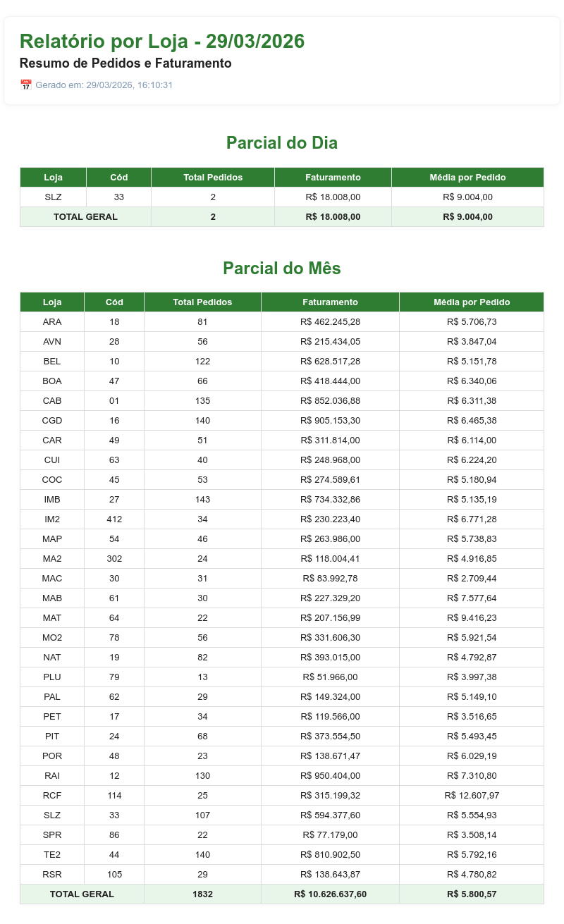This screenshot has width=564, height=924.
Task: Select the IM2 store code 412
Action: click(x=114, y=519)
